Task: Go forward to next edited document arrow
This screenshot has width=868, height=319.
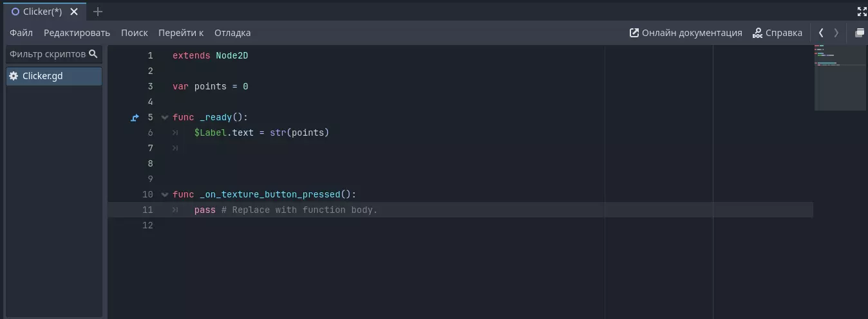Action: [836, 33]
